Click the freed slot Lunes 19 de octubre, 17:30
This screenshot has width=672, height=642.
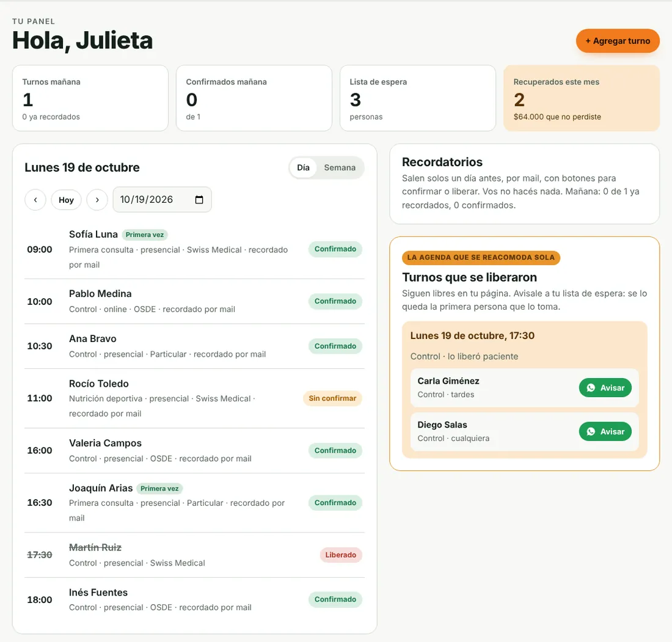(x=472, y=335)
